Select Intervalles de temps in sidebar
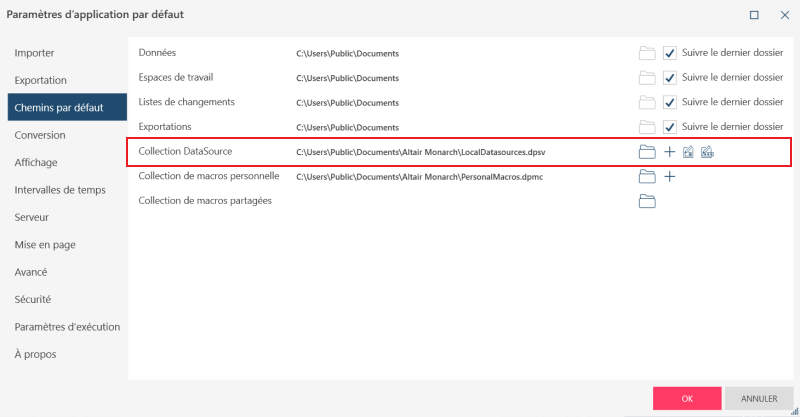The image size is (800, 417). coord(60,190)
